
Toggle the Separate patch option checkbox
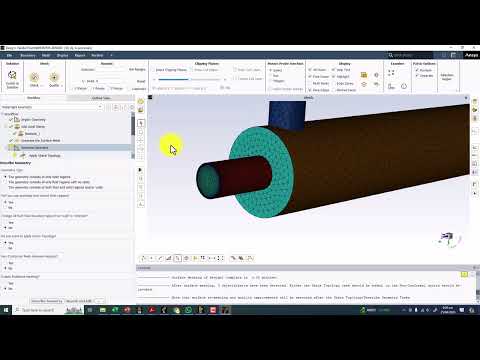click(417, 76)
